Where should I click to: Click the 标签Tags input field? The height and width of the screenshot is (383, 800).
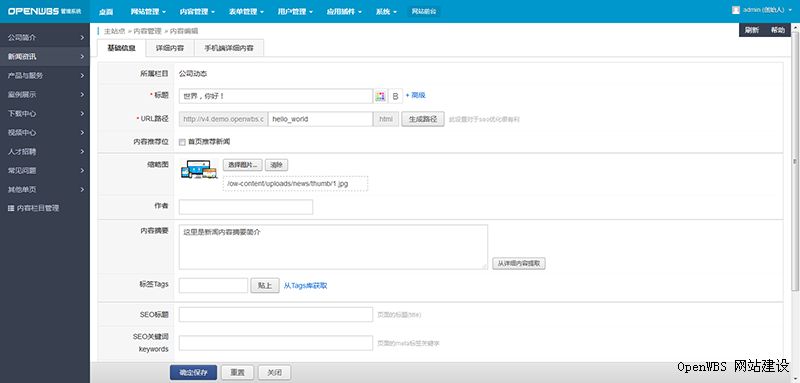[213, 286]
